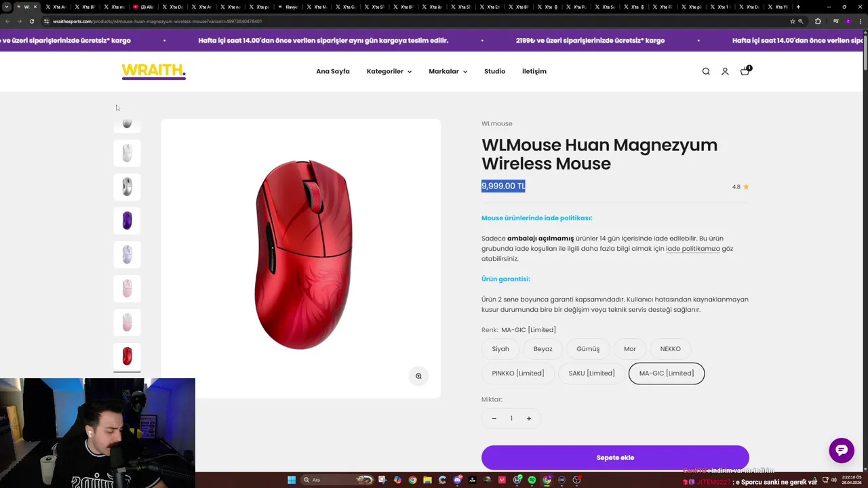The width and height of the screenshot is (868, 488).
Task: Select the Siyah color option
Action: coord(500,349)
